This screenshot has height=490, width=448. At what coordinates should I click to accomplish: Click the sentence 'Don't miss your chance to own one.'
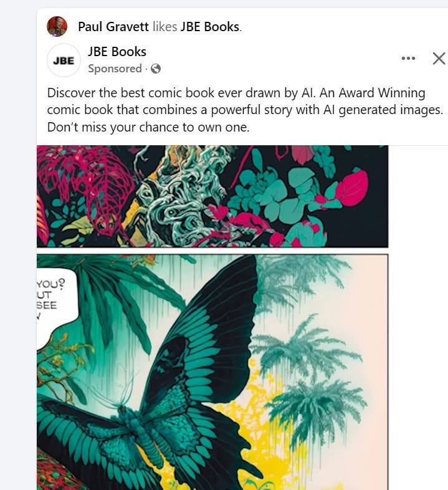coord(148,127)
